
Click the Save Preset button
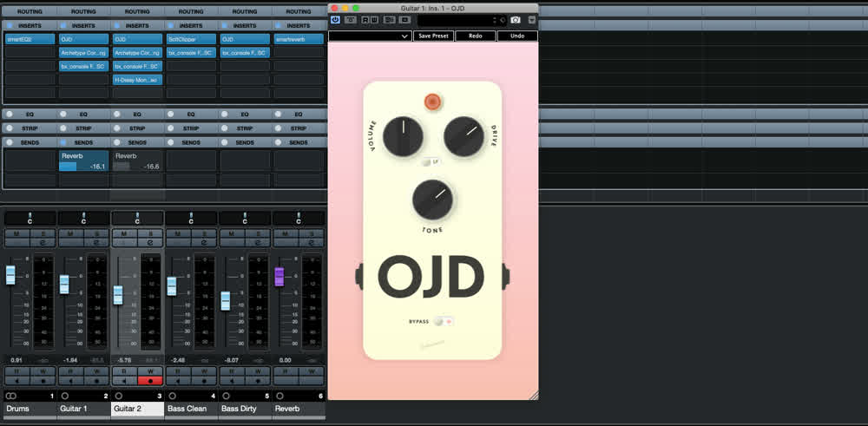click(433, 36)
